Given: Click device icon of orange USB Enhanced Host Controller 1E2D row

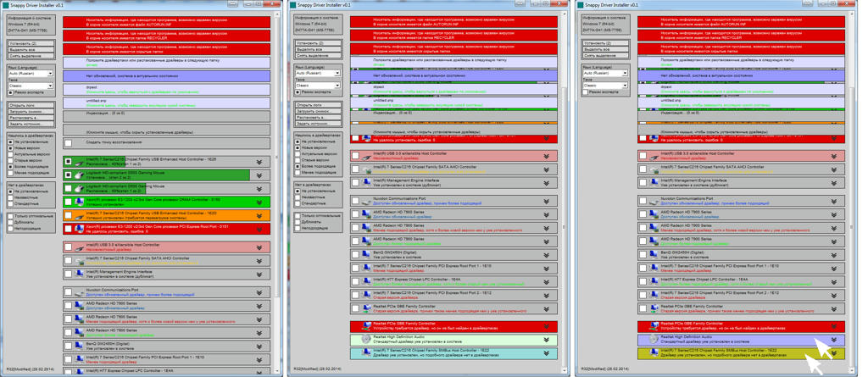Looking at the screenshot, I should (80, 215).
